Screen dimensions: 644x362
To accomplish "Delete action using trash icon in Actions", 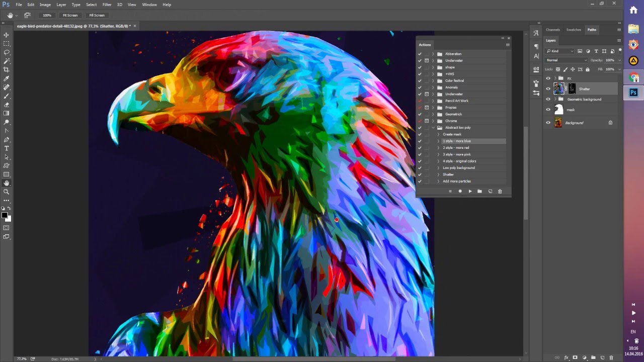I will 500,191.
